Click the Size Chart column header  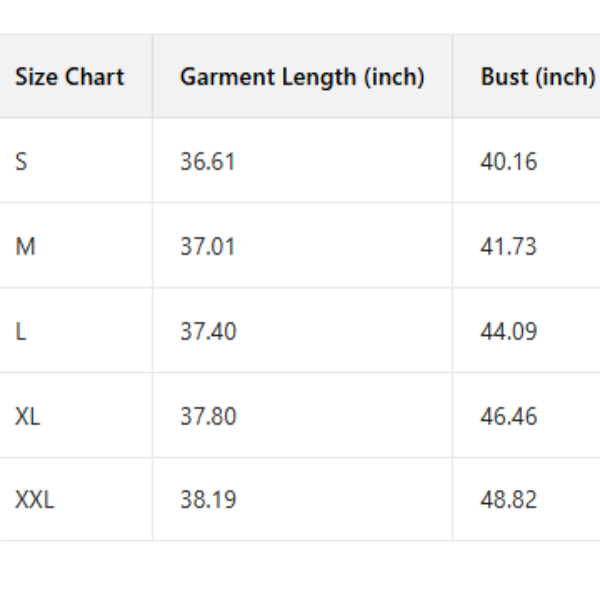tap(69, 77)
